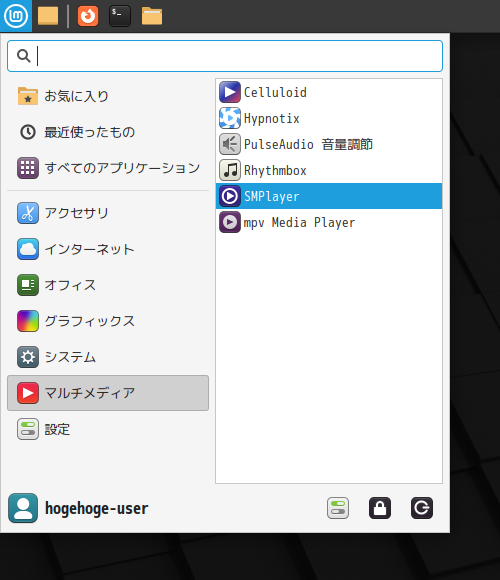Launch mpv Media Player
500x580 pixels.
pyautogui.click(x=329, y=222)
